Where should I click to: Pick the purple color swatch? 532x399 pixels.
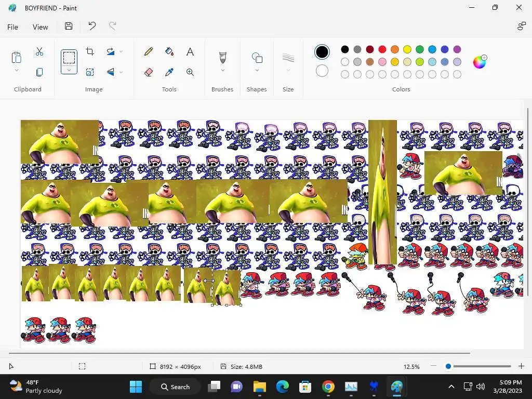457,49
